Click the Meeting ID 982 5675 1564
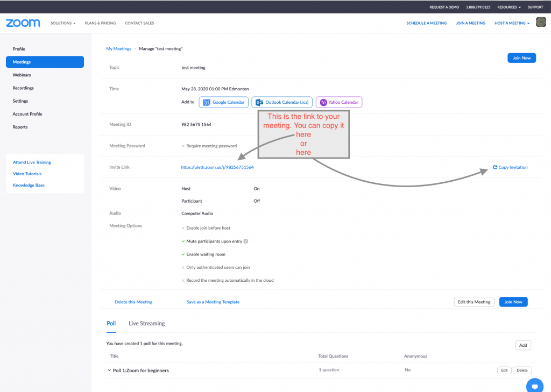The width and height of the screenshot is (551, 392). 196,124
